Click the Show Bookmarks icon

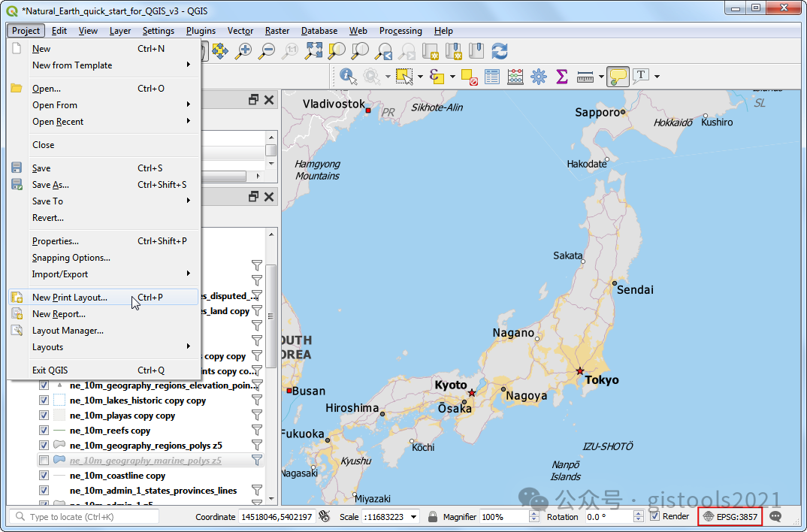[476, 51]
